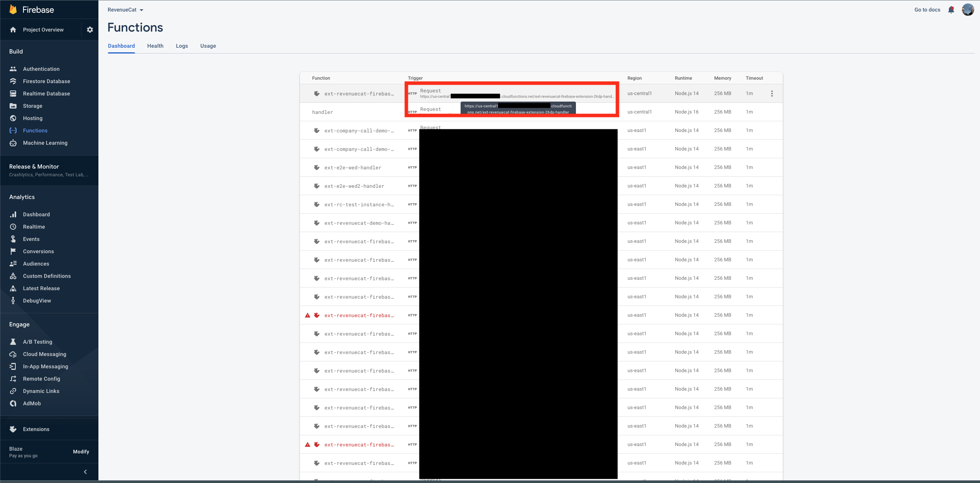Select the ext-e2e-wed-handler function row

[x=353, y=167]
